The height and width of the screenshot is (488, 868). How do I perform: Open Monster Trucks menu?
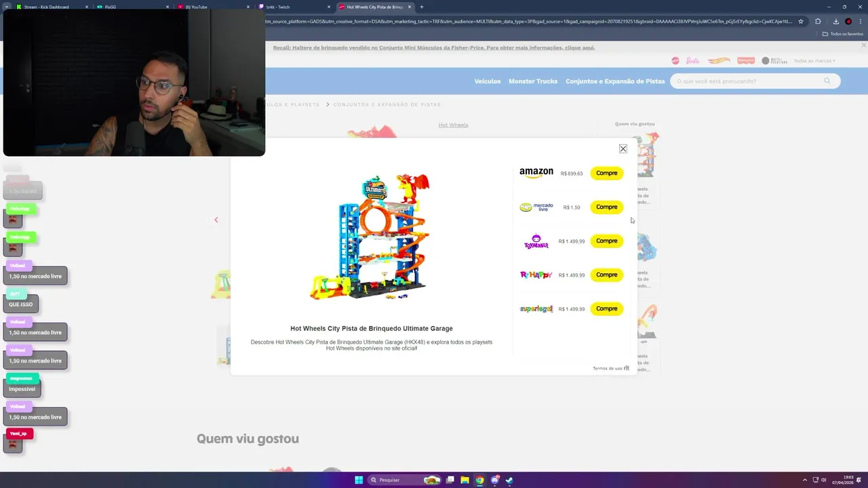(x=533, y=81)
